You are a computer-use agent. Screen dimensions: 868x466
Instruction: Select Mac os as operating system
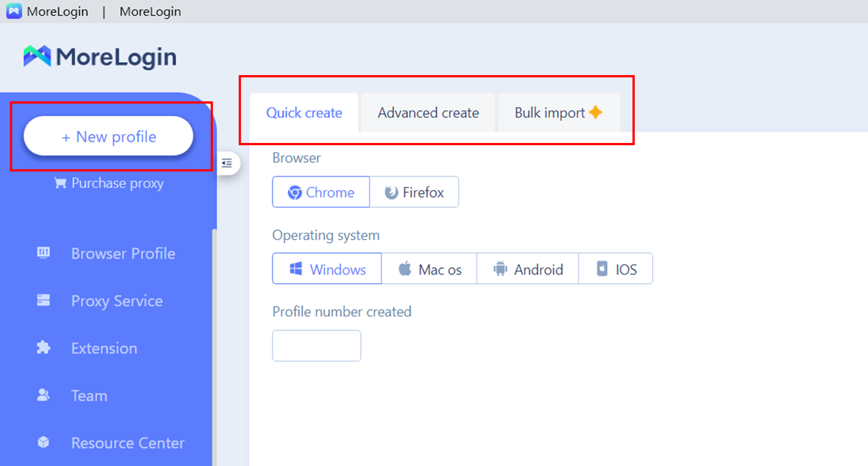tap(429, 268)
